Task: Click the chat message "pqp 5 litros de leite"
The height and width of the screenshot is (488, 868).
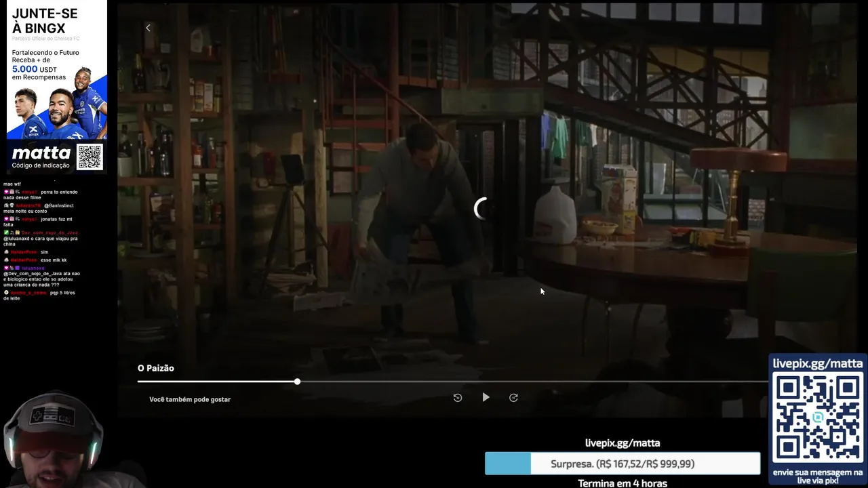Action: click(x=39, y=296)
